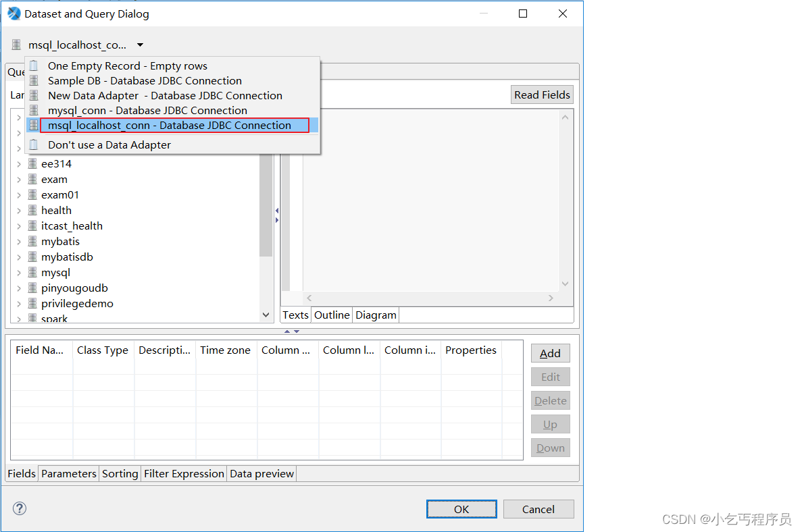802x532 pixels.
Task: Click the tree scrollbar down arrow
Action: (x=266, y=315)
